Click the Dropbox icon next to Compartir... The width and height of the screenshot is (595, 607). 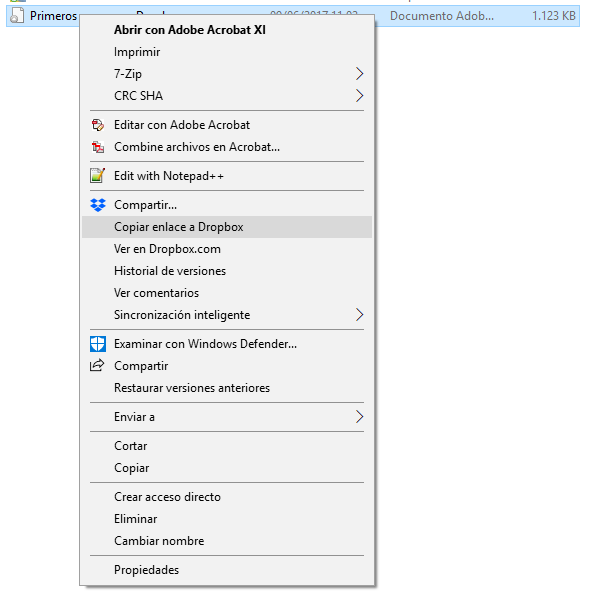[98, 205]
